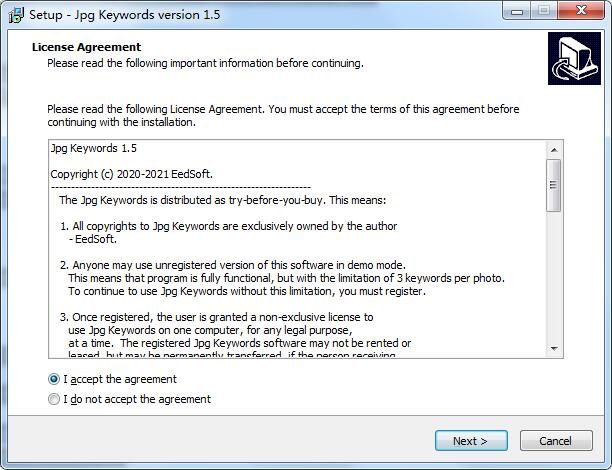Choose 'I do not accept the agreement' radio
This screenshot has width=612, height=470.
click(x=54, y=399)
